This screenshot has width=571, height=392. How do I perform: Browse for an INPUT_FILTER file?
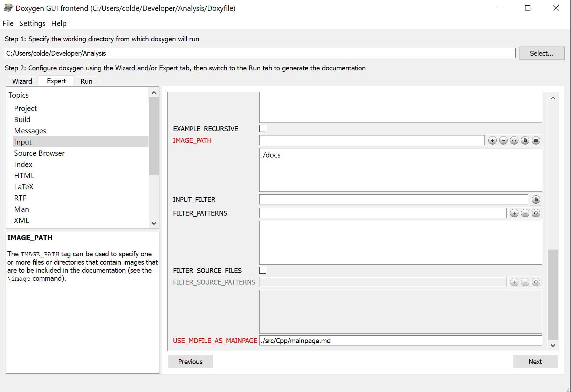[x=536, y=199]
